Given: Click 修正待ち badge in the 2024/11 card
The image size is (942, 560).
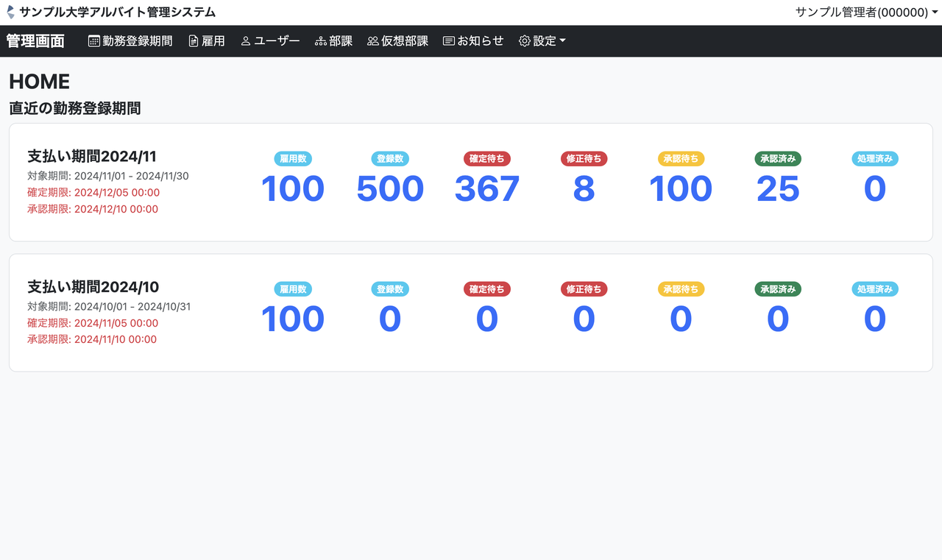Looking at the screenshot, I should click(x=584, y=158).
